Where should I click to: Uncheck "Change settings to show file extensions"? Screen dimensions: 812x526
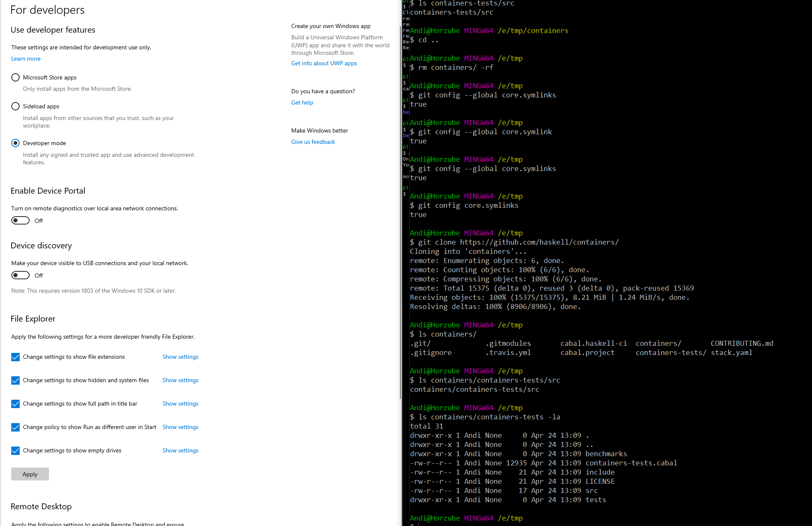coord(15,357)
